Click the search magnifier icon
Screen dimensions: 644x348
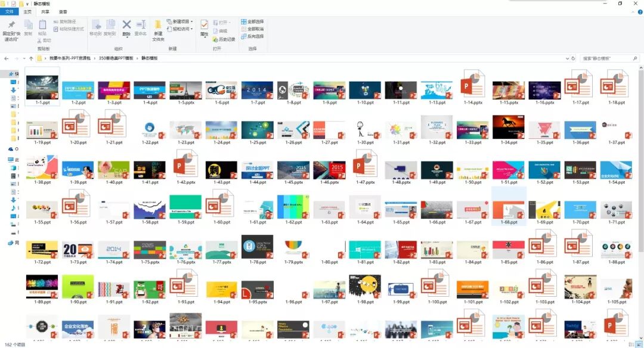click(x=635, y=58)
